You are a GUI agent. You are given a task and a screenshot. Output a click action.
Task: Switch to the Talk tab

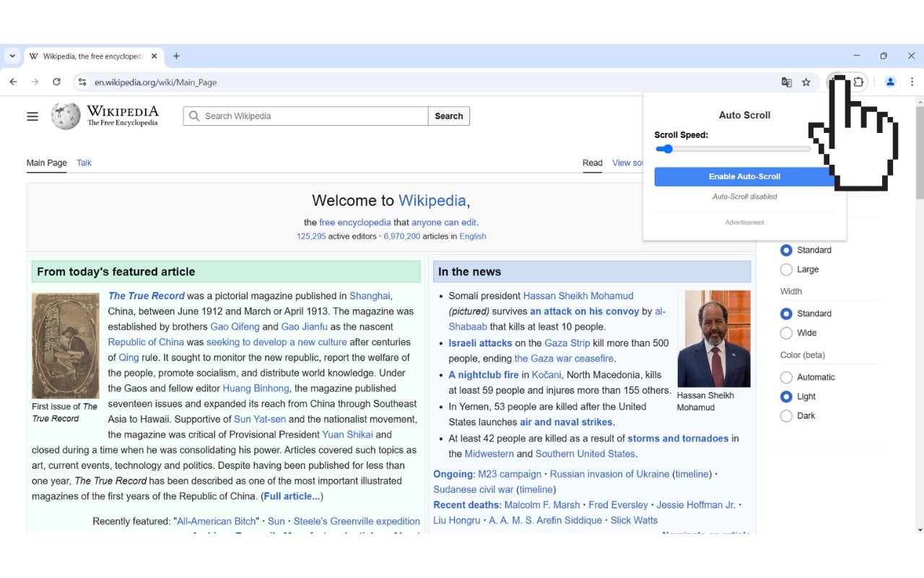[x=84, y=163]
